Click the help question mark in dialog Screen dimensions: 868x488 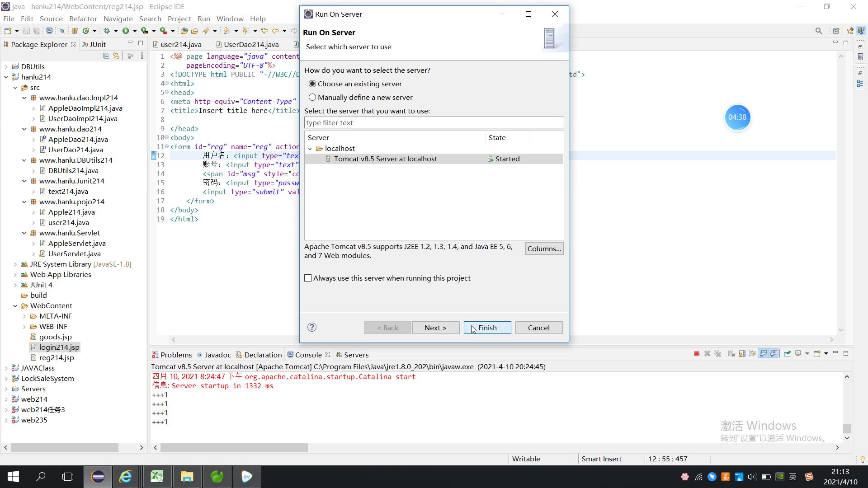click(x=312, y=327)
